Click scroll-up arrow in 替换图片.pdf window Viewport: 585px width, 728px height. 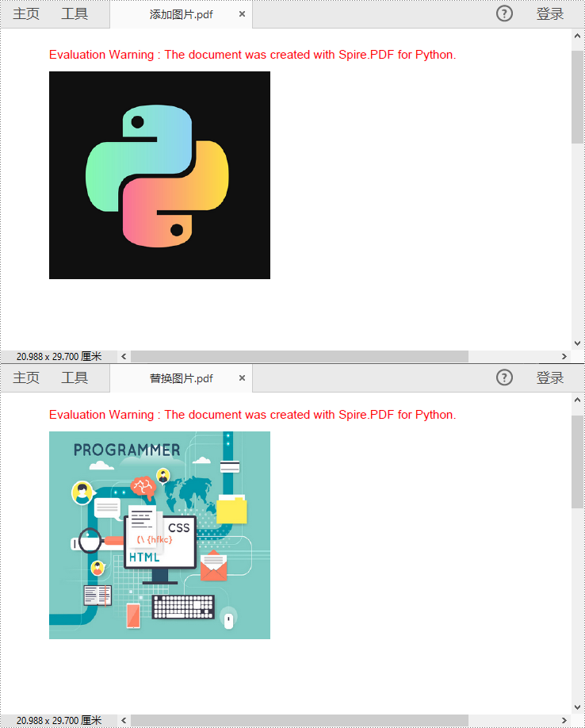(x=577, y=400)
